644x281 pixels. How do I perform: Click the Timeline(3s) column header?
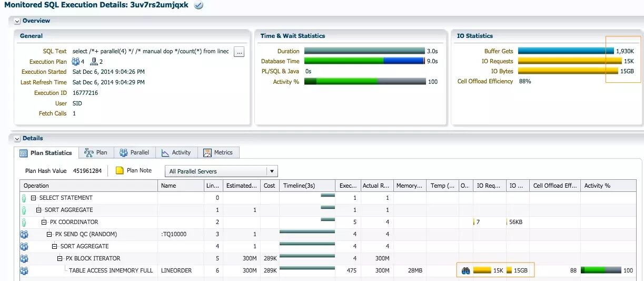coord(308,186)
